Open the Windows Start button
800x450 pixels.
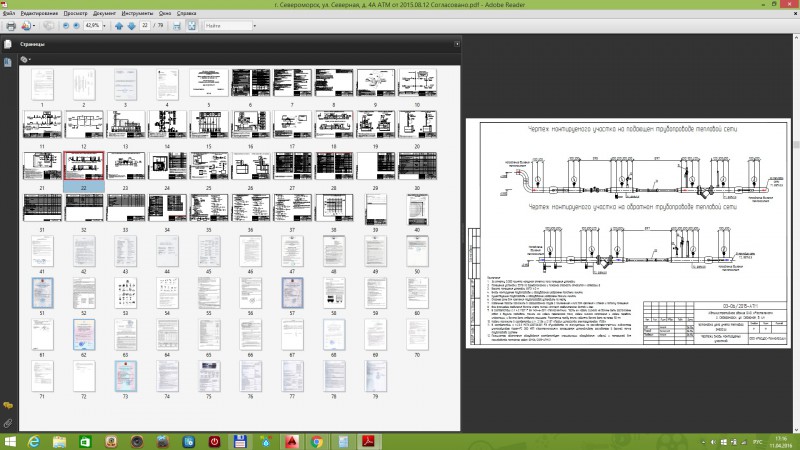pos(9,441)
